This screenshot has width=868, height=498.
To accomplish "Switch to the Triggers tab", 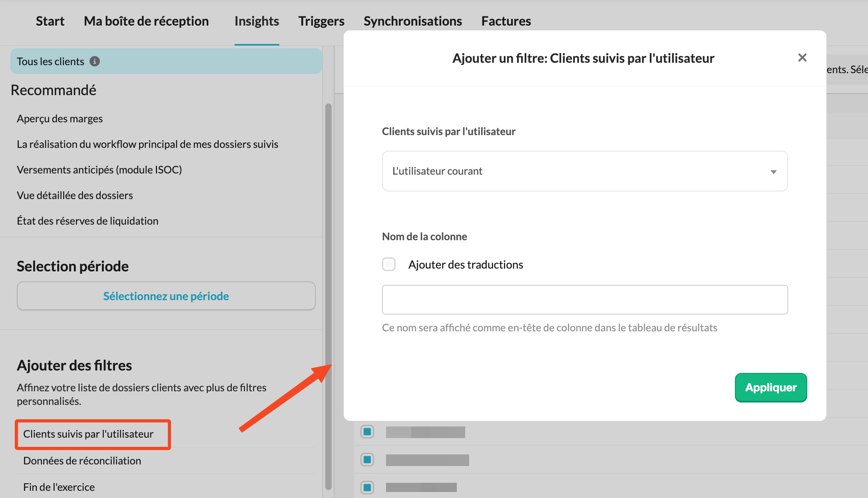I will (x=321, y=21).
